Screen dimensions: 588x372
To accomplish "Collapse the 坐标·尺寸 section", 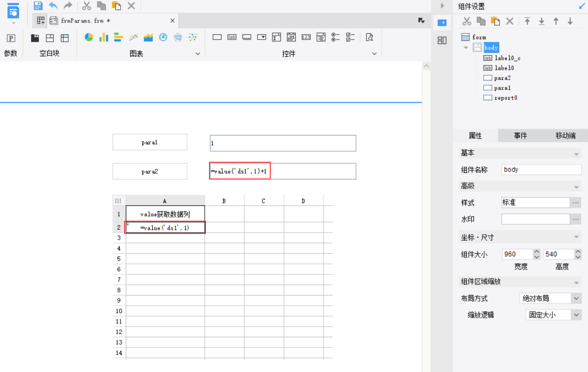I will (x=576, y=238).
